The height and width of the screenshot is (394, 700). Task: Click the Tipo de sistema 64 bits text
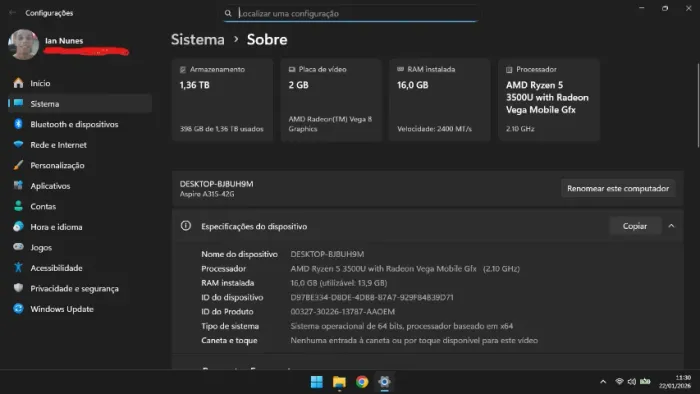click(x=402, y=326)
